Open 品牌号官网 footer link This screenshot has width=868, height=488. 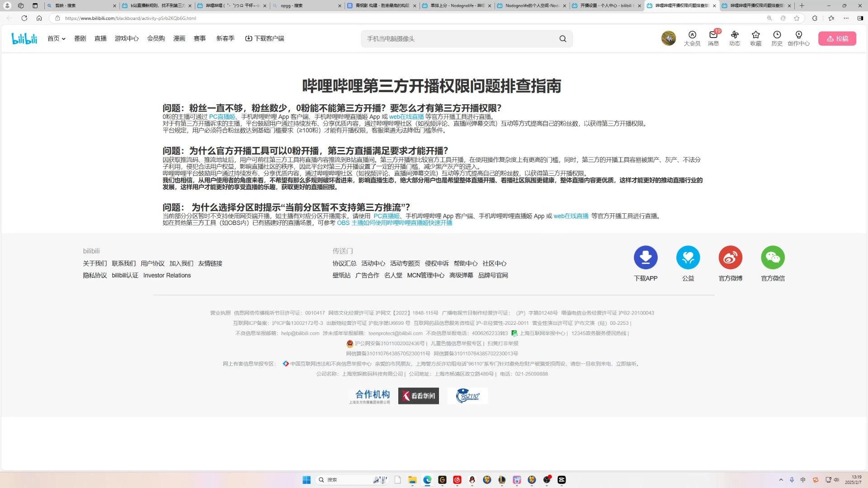click(x=493, y=275)
